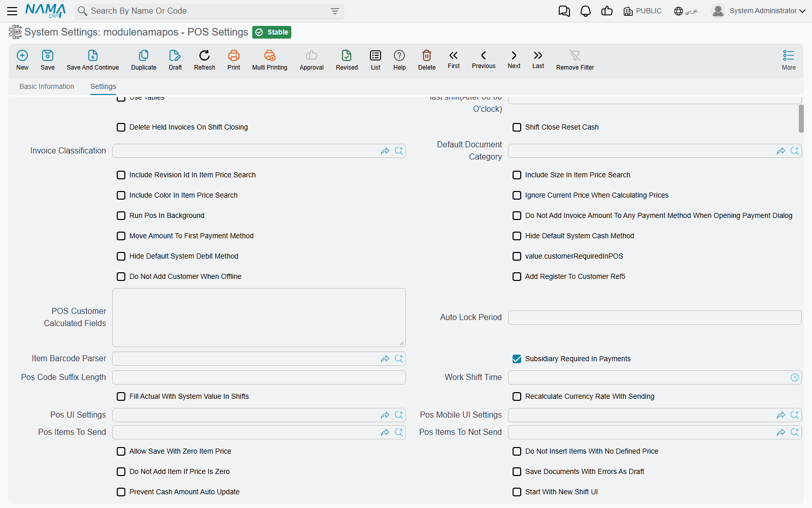Click the New record toolbar icon
812x508 pixels.
22,59
